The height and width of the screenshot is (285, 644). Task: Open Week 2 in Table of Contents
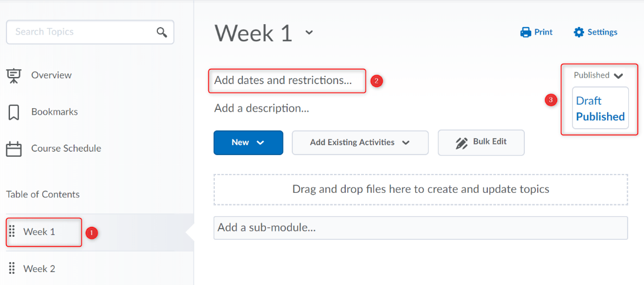[x=39, y=269]
